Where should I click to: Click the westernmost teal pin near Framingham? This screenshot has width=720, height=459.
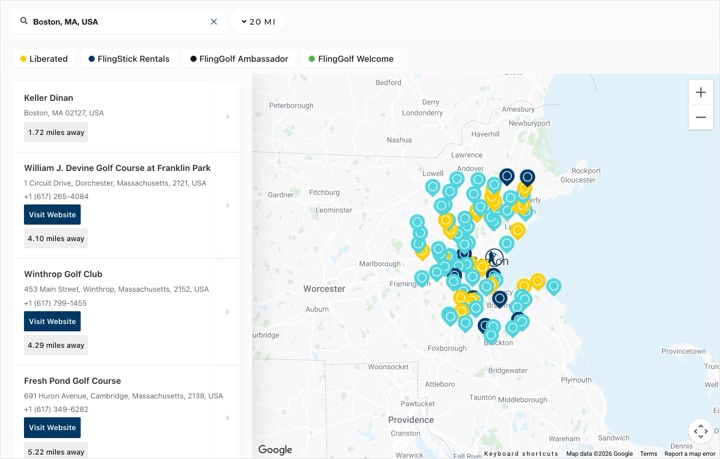(422, 278)
